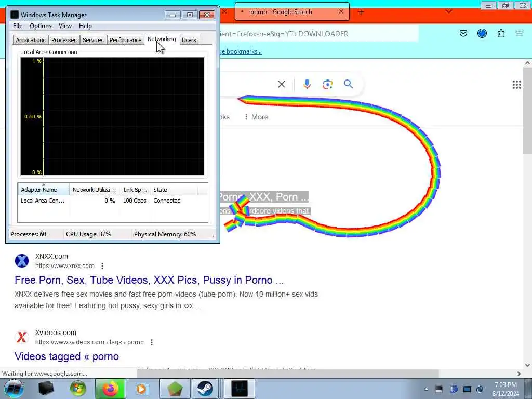Viewport: 532px width, 399px height.
Task: Switch to the Applications tab in Task Manager
Action: [x=31, y=40]
